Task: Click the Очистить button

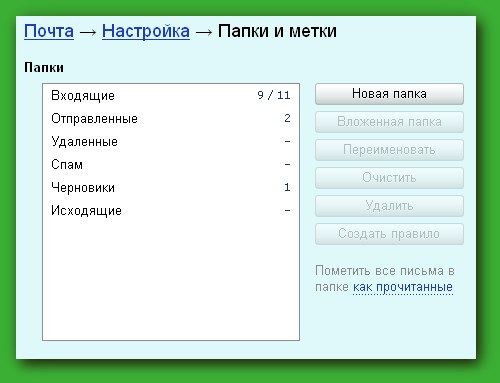Action: (x=389, y=178)
